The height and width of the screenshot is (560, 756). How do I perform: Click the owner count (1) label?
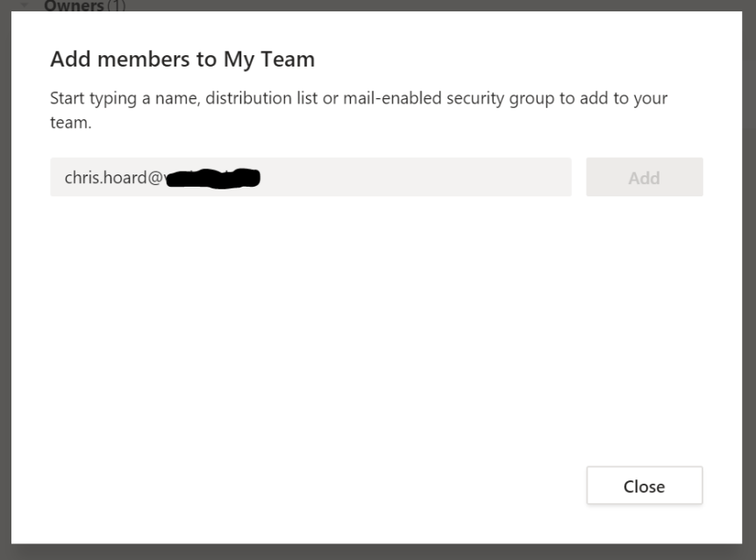[x=117, y=6]
